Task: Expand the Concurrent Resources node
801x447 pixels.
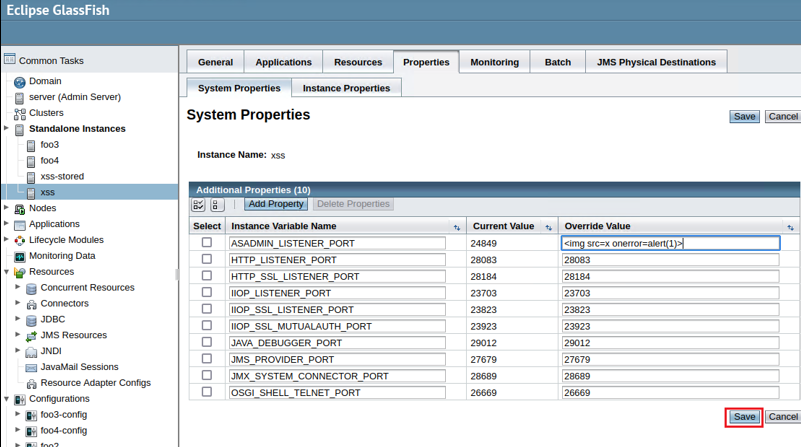Action: (18, 287)
